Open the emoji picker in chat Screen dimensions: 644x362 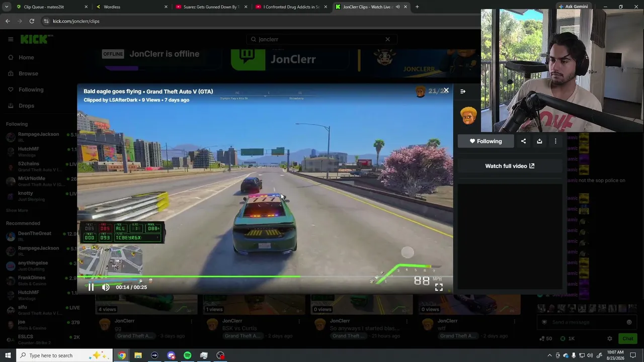coord(629,322)
